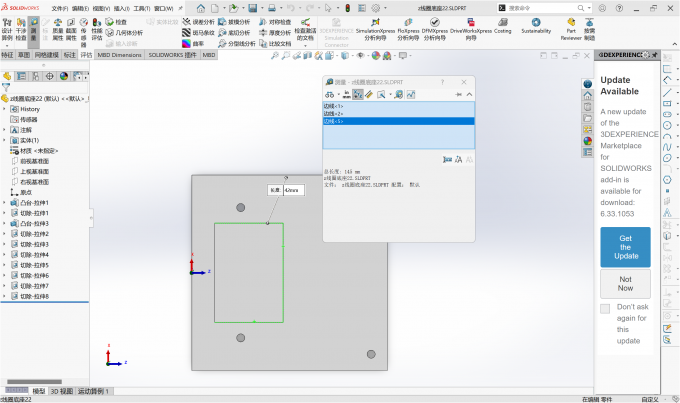Switch to MBD Dimensions ribbon tab
Image resolution: width=680 pixels, height=403 pixels.
click(119, 55)
